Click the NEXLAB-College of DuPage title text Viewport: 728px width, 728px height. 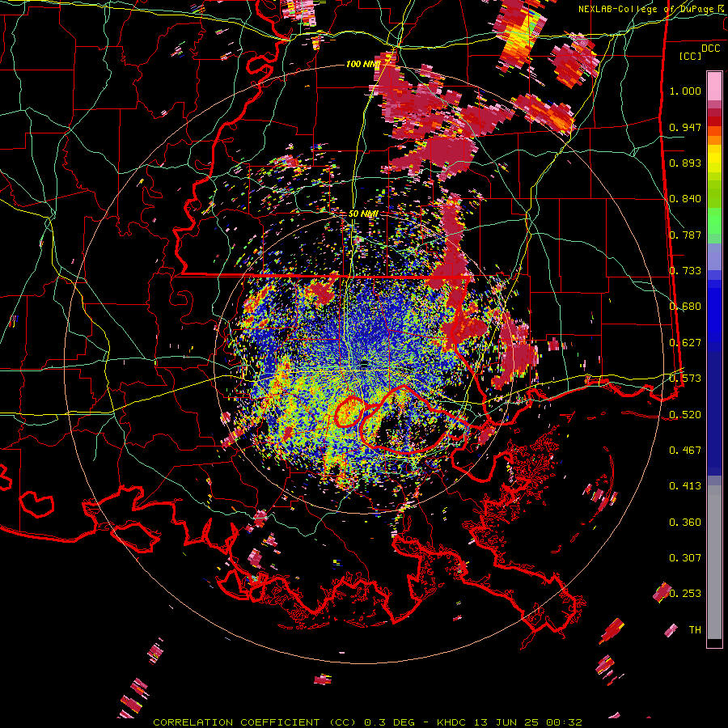click(647, 9)
